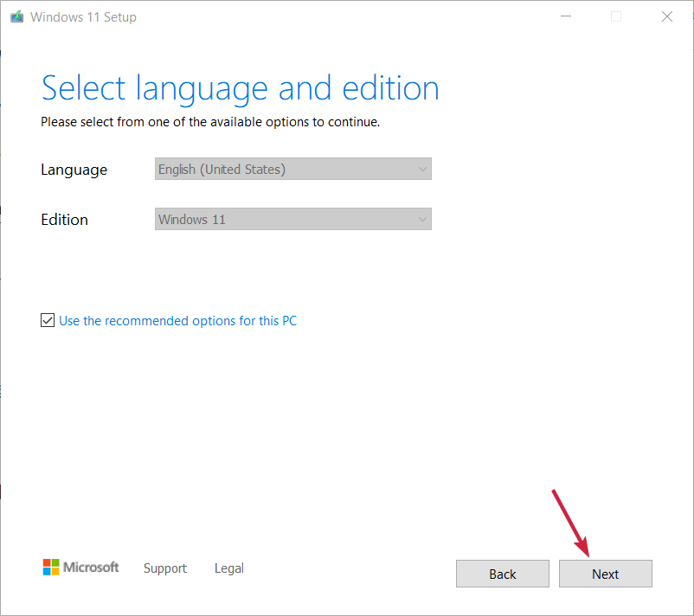Open the Support page
Viewport: 694px width, 616px height.
coord(164,568)
